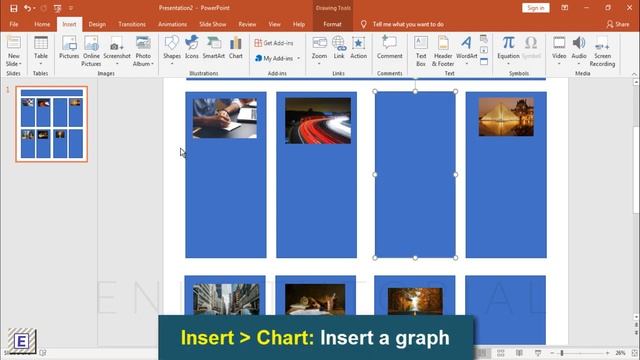640x360 pixels.
Task: Open the Drawing Tools Format tab
Action: click(332, 24)
